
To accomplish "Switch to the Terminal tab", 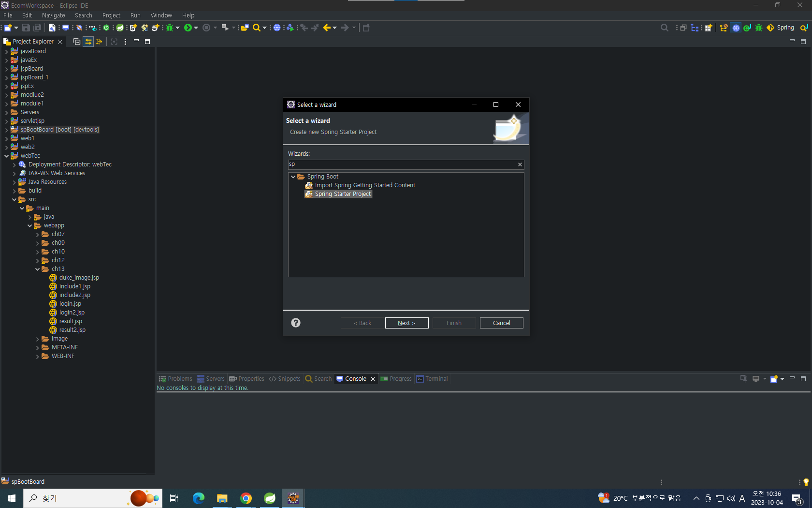I will pyautogui.click(x=432, y=379).
